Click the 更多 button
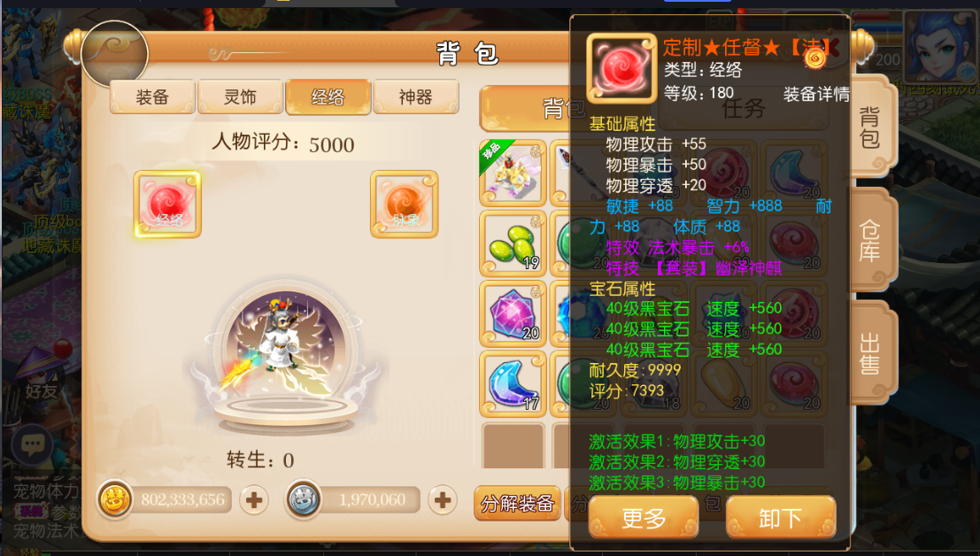This screenshot has width=980, height=556. coord(643,518)
